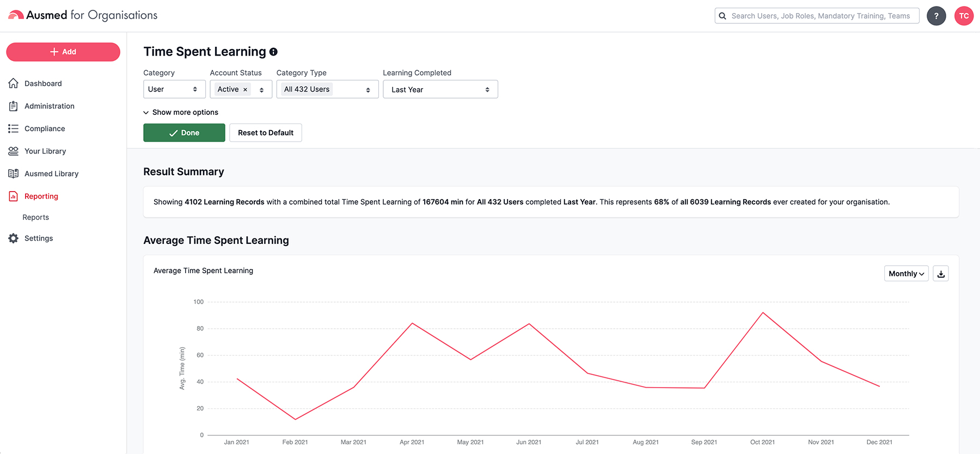Open Ausmed Library
This screenshot has height=454, width=980.
pyautogui.click(x=52, y=174)
